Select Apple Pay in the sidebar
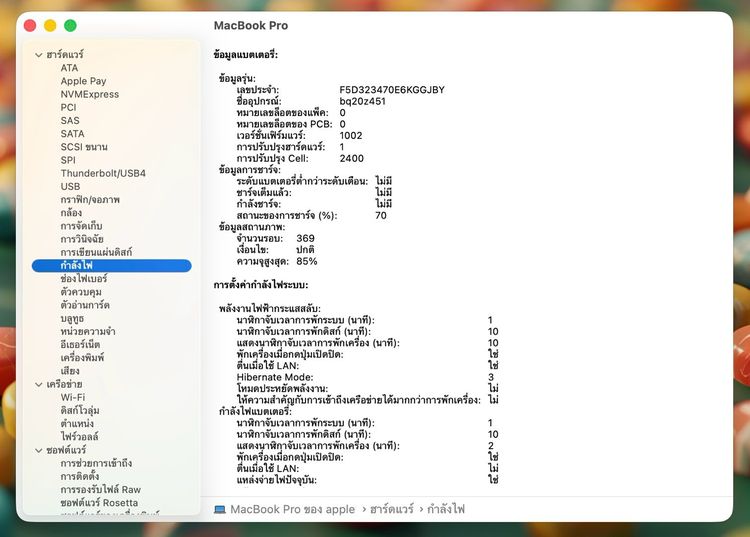Image resolution: width=750 pixels, height=537 pixels. pyautogui.click(x=83, y=81)
